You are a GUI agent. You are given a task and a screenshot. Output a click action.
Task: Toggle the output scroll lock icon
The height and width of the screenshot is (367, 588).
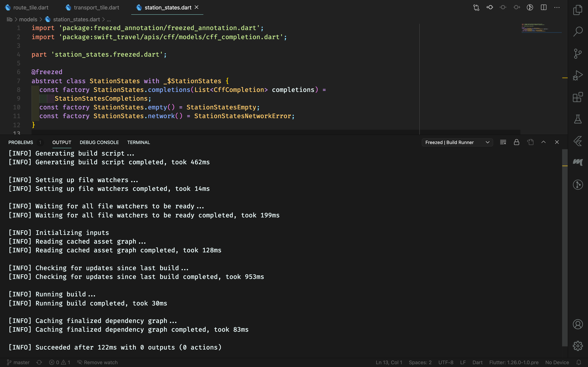(517, 142)
